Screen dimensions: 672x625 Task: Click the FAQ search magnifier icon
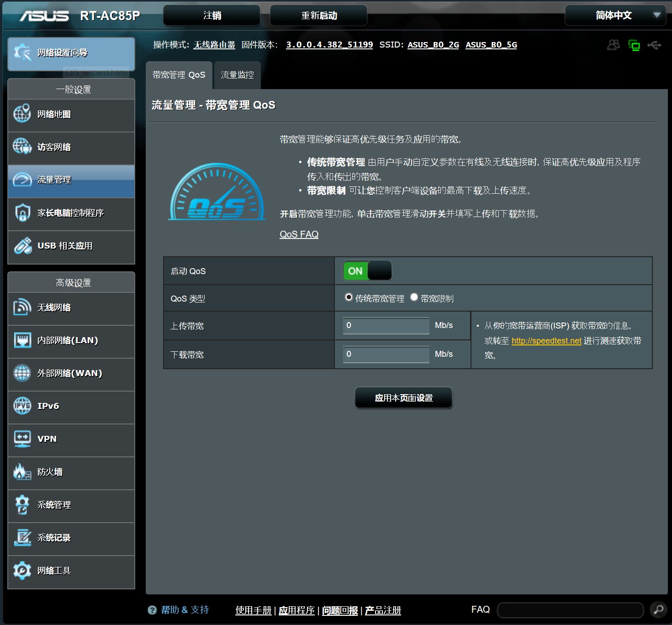tap(658, 609)
